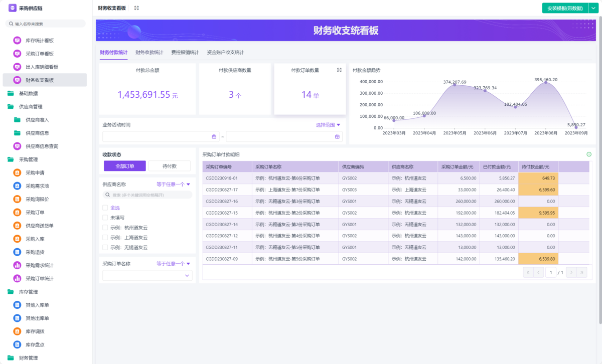Tick the 示例：杭州道友云 supplier checkbox
The image size is (602, 364).
(105, 228)
